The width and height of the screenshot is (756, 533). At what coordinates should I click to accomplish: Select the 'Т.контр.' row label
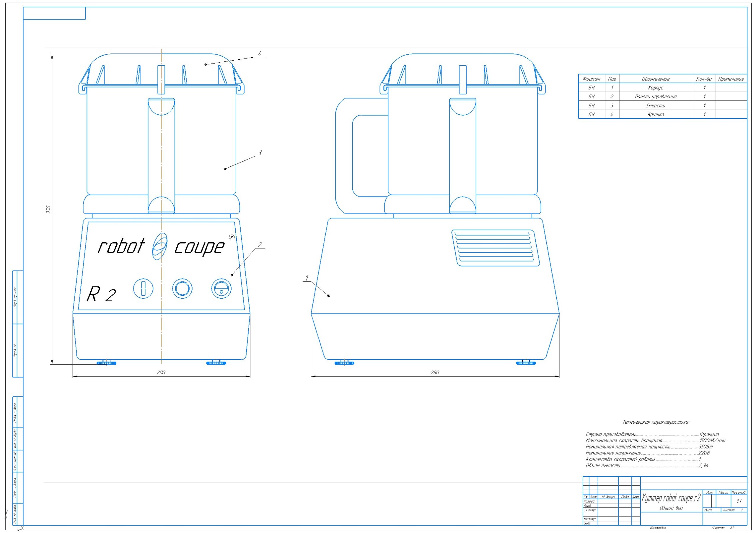[590, 510]
